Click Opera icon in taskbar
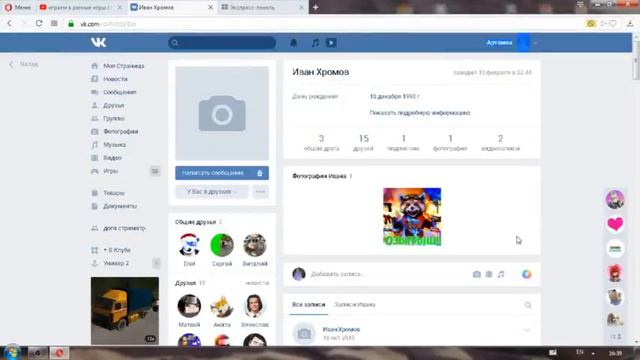640x360 pixels. point(59,353)
